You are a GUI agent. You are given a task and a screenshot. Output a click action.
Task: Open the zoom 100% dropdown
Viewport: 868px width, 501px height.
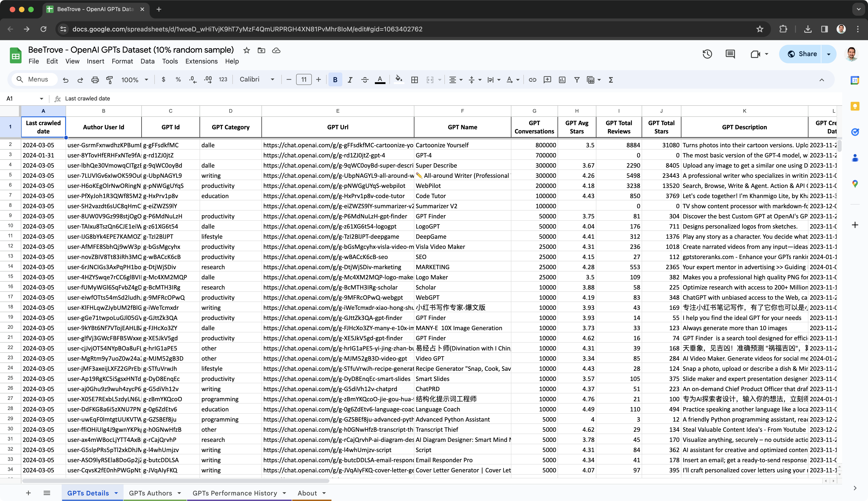click(x=135, y=80)
